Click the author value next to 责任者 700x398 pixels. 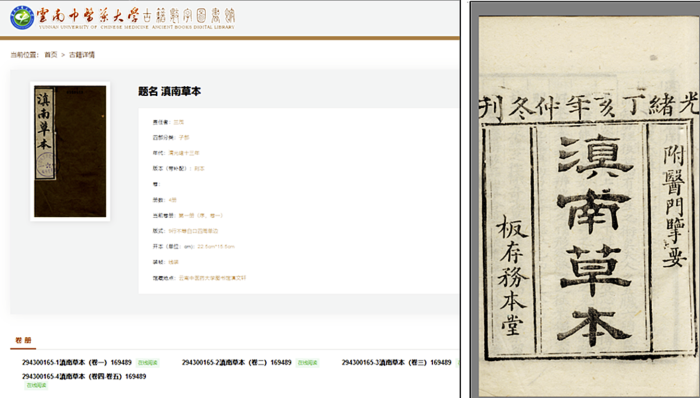[179, 122]
